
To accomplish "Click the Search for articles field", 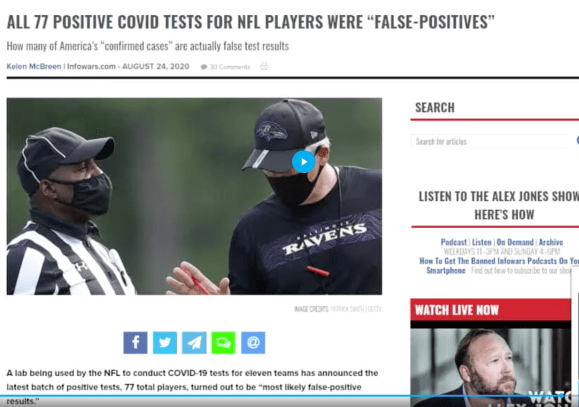I will point(491,141).
